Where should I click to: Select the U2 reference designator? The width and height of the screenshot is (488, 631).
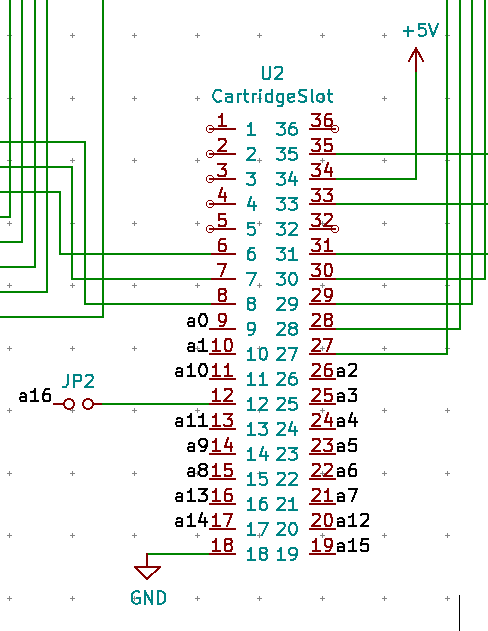tap(272, 73)
